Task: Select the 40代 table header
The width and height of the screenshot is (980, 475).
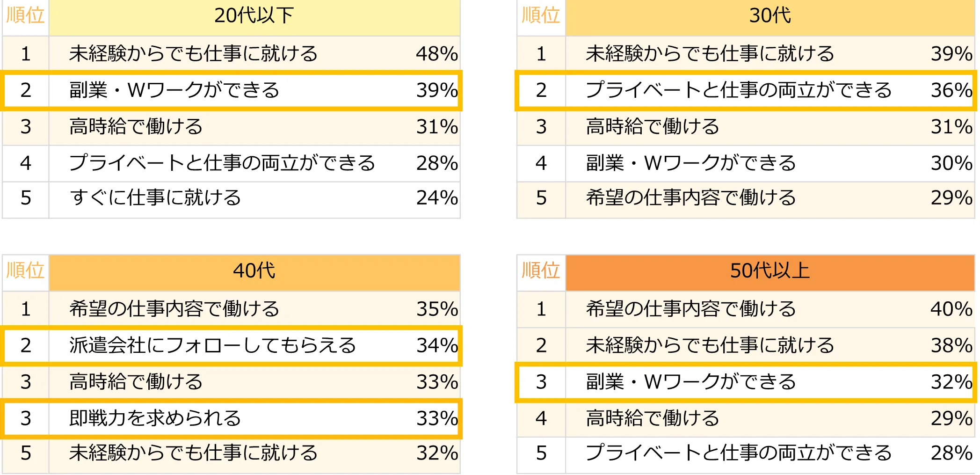Action: pyautogui.click(x=254, y=271)
